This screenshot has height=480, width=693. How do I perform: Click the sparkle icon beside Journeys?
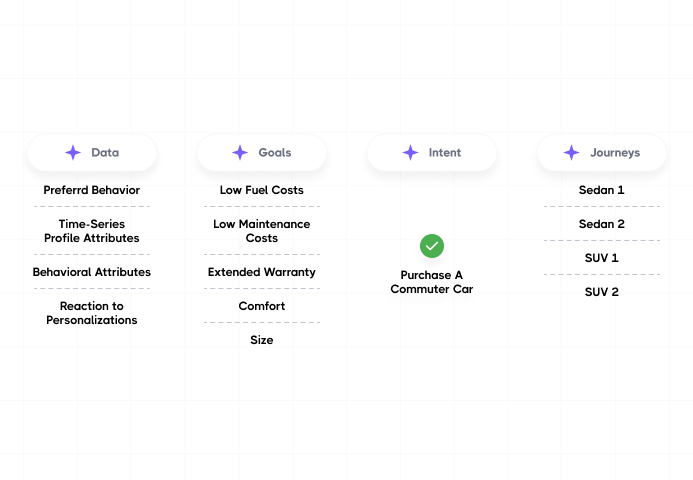click(571, 153)
